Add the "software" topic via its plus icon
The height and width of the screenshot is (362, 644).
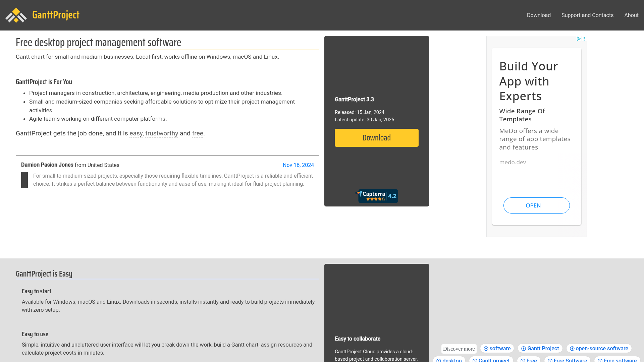coord(486,348)
